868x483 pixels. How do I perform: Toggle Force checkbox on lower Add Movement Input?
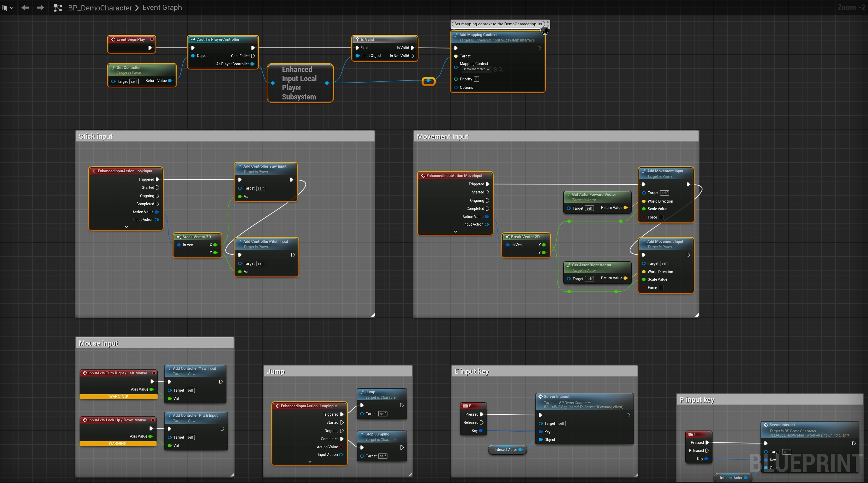661,288
